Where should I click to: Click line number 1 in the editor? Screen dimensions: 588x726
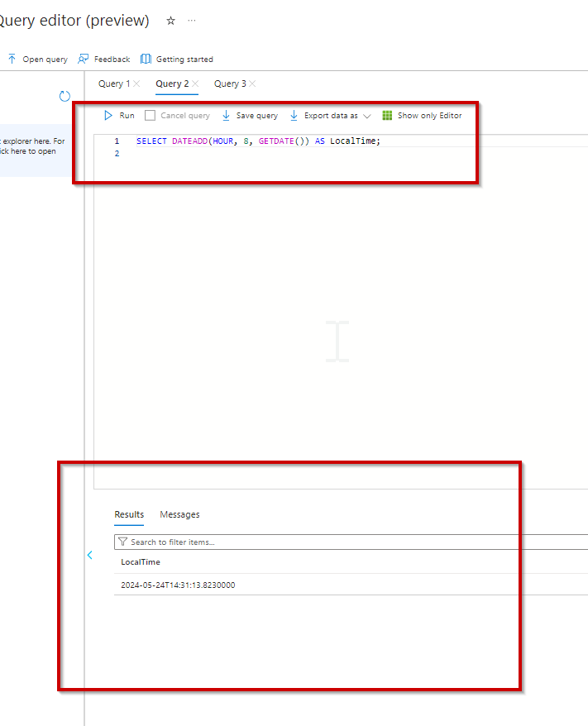tap(117, 141)
